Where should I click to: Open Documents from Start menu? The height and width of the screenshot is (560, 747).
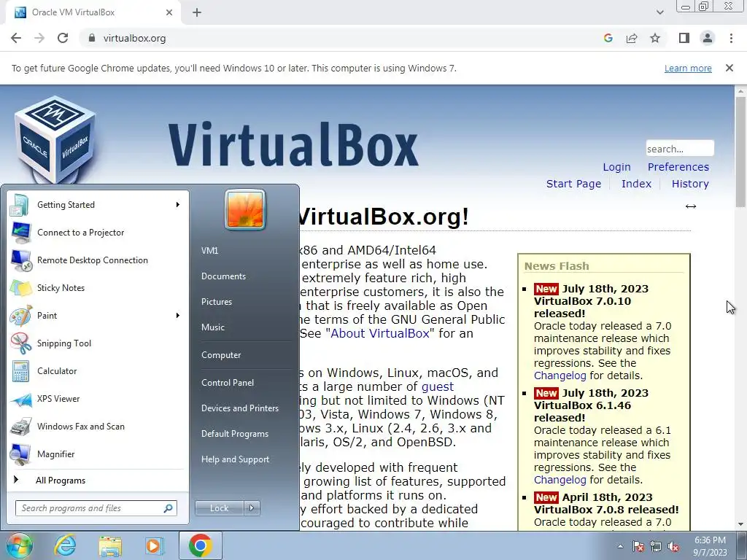223,276
